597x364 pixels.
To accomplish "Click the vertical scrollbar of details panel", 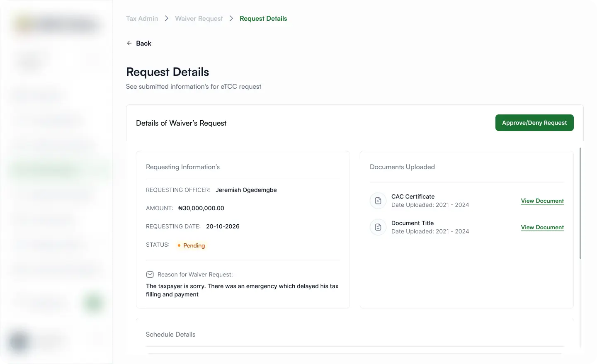I will coord(580,203).
